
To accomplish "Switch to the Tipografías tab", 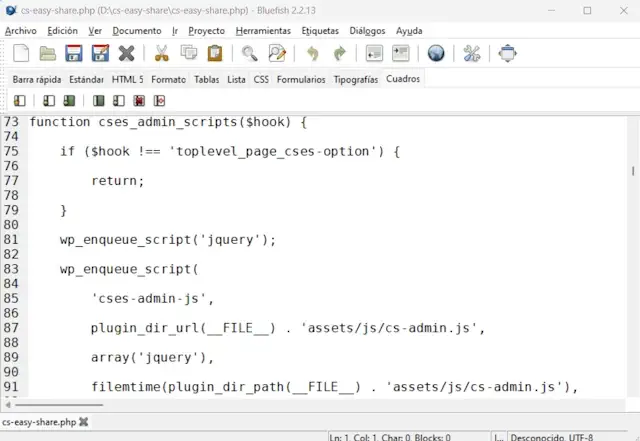I will 356,79.
